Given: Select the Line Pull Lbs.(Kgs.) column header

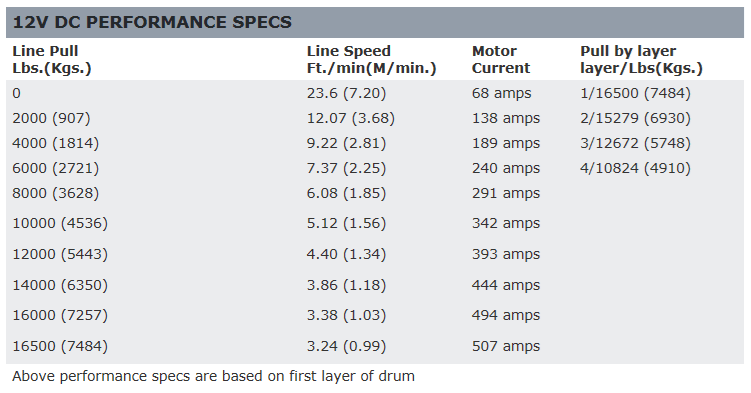Looking at the screenshot, I should click(x=52, y=59).
